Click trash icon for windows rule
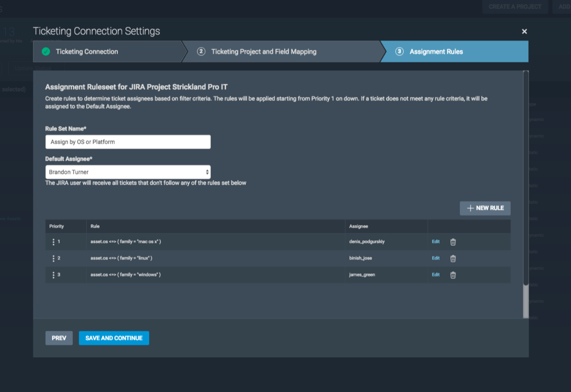The image size is (571, 392). [x=453, y=275]
